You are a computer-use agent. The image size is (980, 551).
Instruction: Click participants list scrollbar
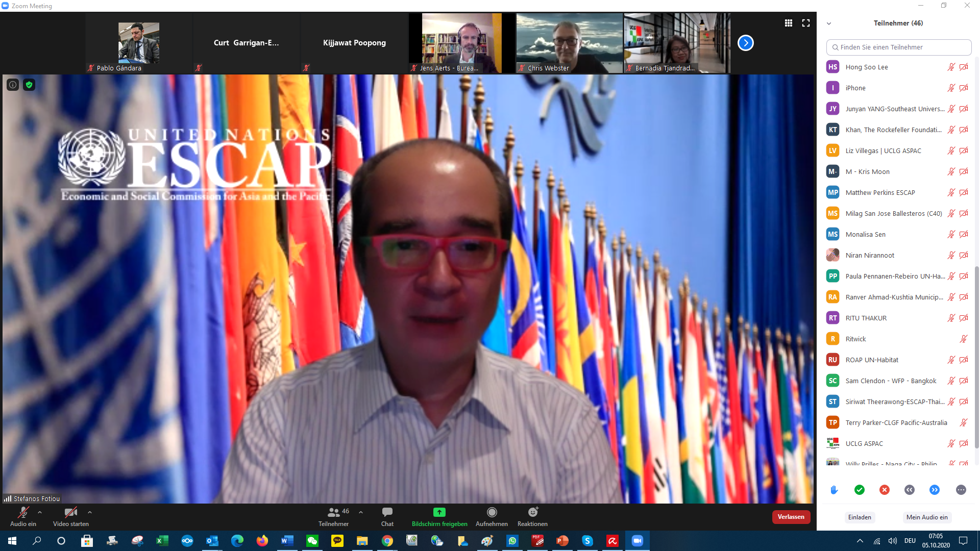click(x=977, y=357)
